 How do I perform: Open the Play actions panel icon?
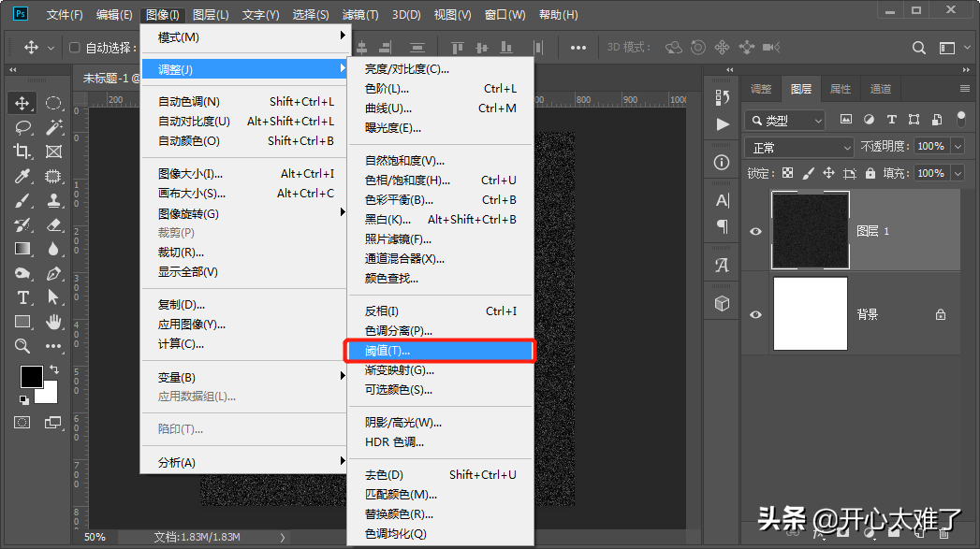[723, 124]
